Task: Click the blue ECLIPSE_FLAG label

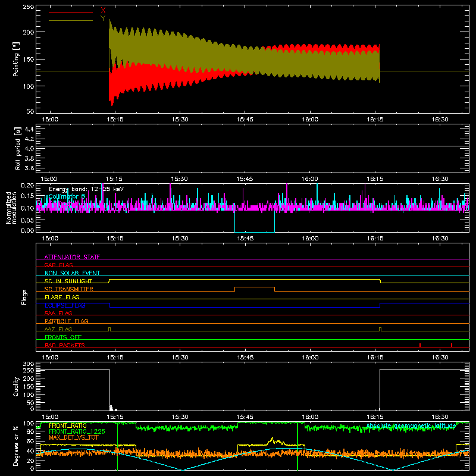Action: [x=65, y=305]
